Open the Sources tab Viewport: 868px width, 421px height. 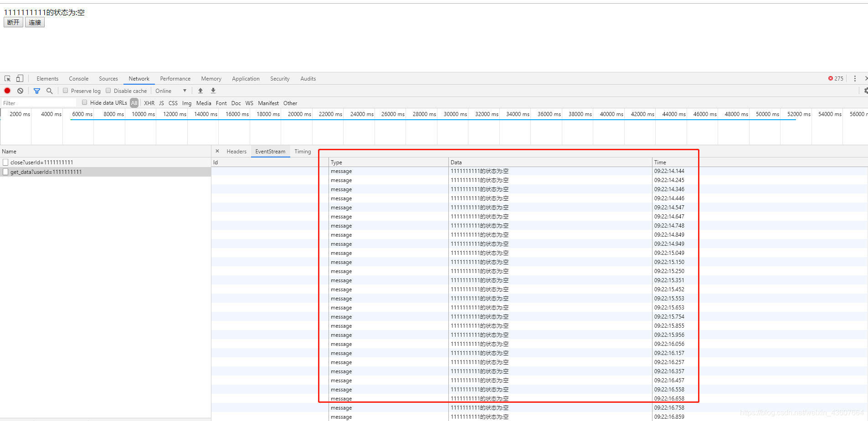pos(108,79)
